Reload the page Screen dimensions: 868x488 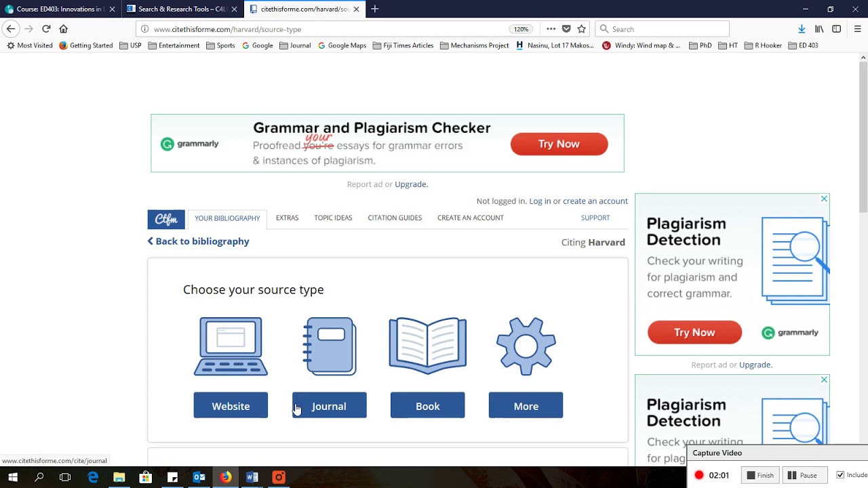pos(46,29)
